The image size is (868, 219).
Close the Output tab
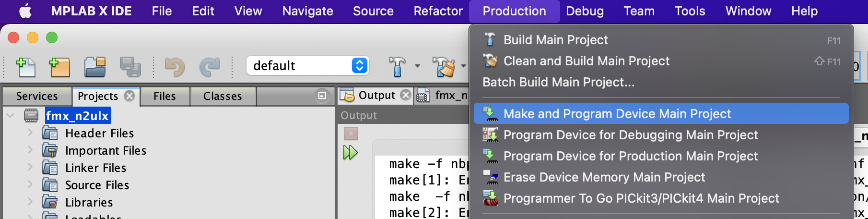coord(406,95)
